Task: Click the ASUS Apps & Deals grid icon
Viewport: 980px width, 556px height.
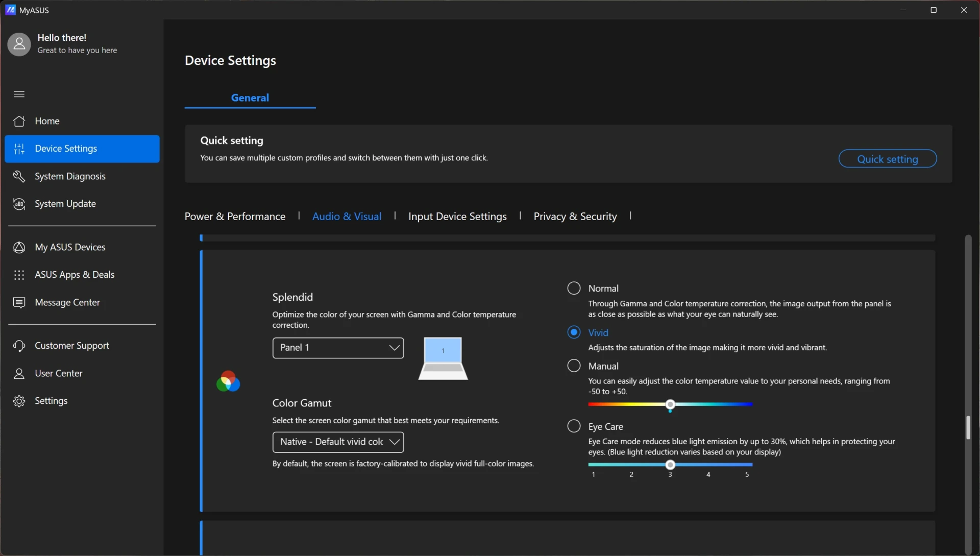Action: [x=19, y=275]
